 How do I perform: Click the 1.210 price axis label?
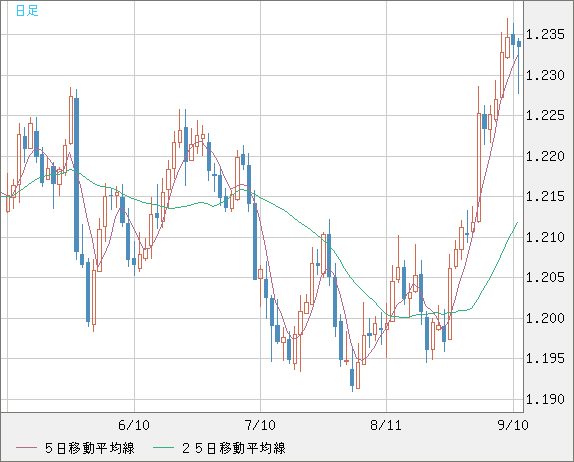(545, 237)
